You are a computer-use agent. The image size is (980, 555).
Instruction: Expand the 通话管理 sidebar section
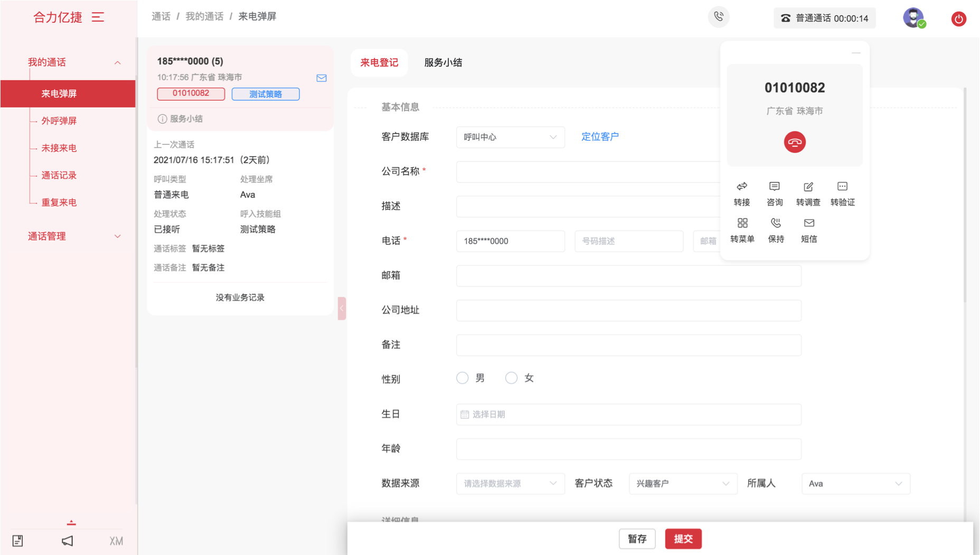pyautogui.click(x=74, y=236)
